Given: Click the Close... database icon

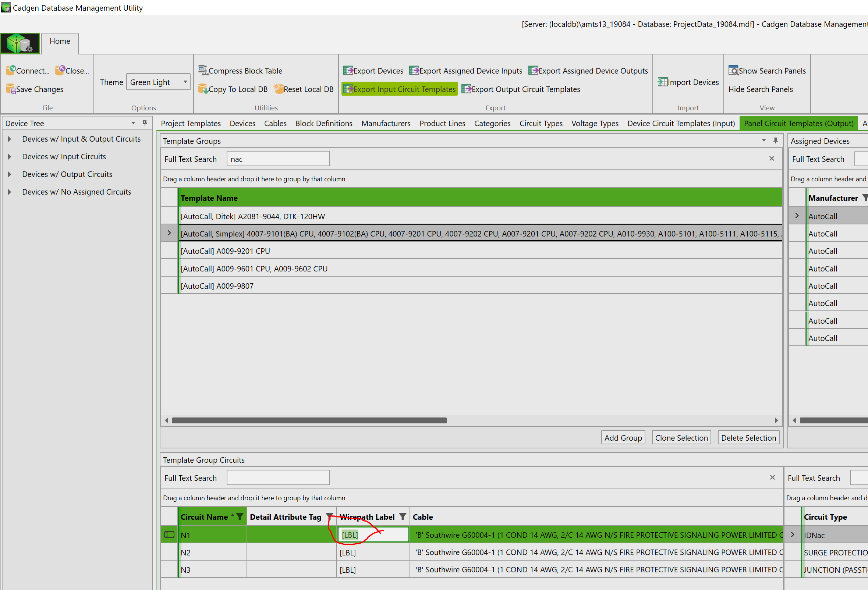Looking at the screenshot, I should [x=60, y=70].
